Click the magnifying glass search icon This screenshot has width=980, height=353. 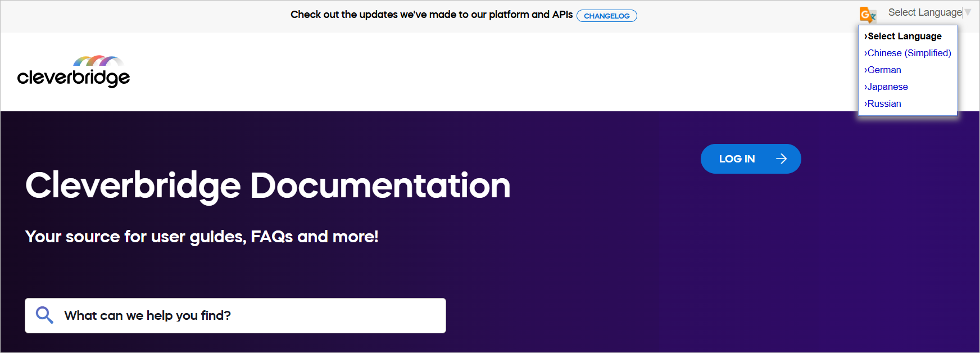44,315
